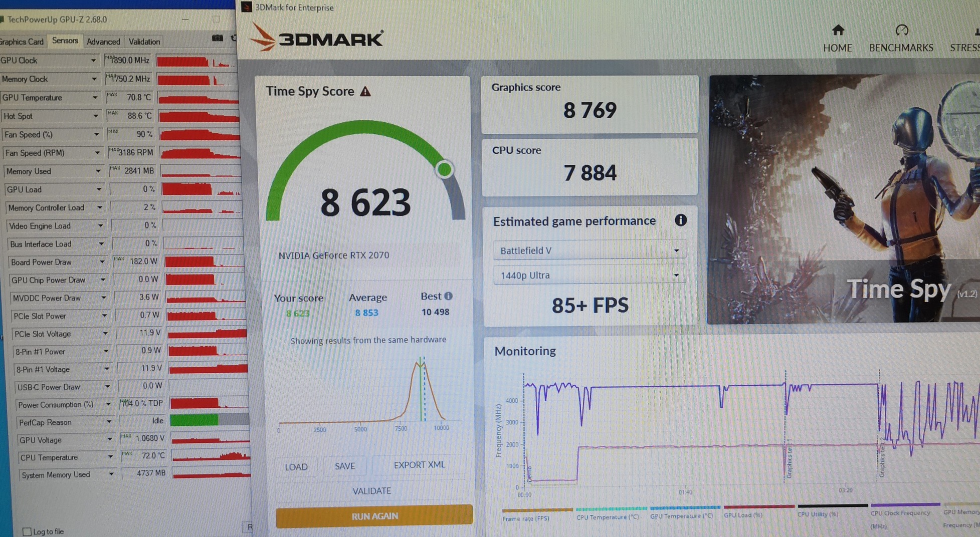Viewport: 980px width, 537px height.
Task: Click the 3DMark for Enterprise title bar icon
Action: tap(246, 7)
